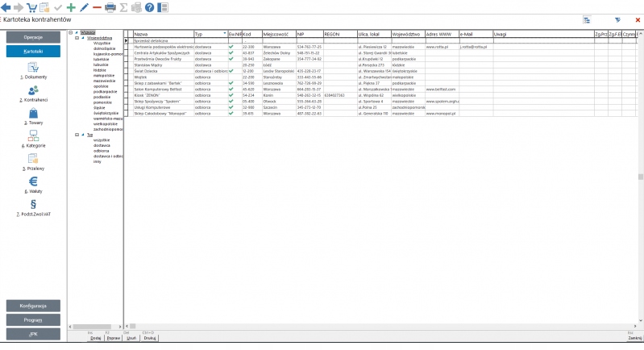Click the tree panel horizontal scrollbar thumb
The image size is (644, 350).
(x=93, y=327)
